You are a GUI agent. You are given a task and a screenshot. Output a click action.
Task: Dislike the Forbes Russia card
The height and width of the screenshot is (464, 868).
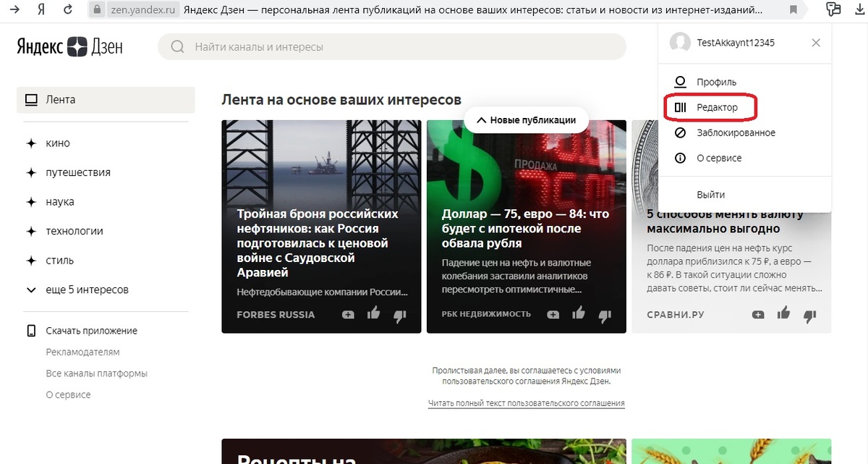(x=399, y=315)
